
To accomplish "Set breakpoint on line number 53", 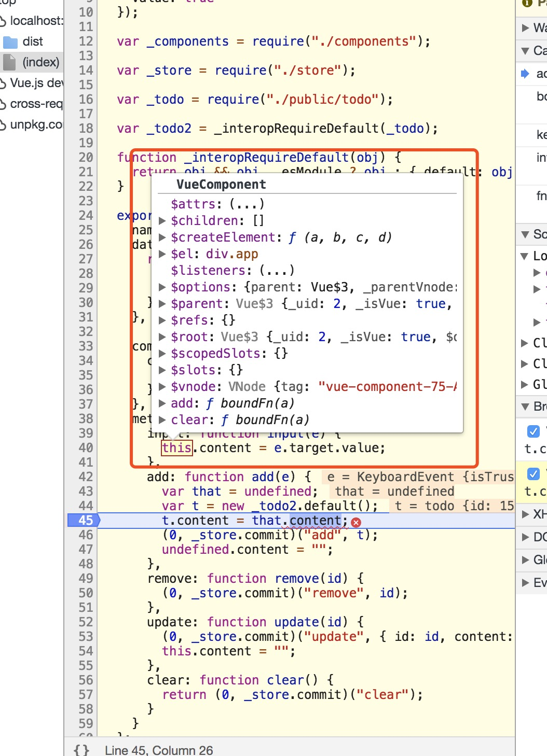I will coord(86,636).
